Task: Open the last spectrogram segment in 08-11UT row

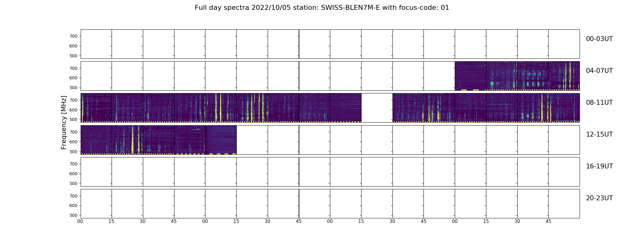Action: coord(564,108)
